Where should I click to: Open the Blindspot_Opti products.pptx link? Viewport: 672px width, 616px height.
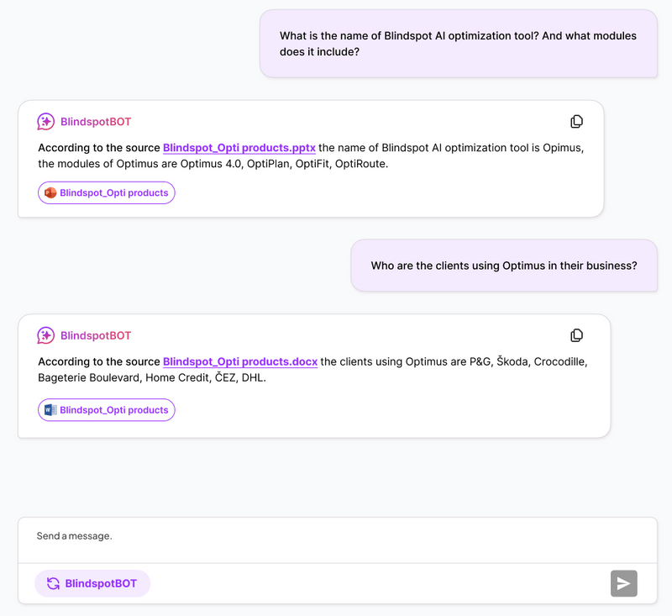tap(239, 148)
